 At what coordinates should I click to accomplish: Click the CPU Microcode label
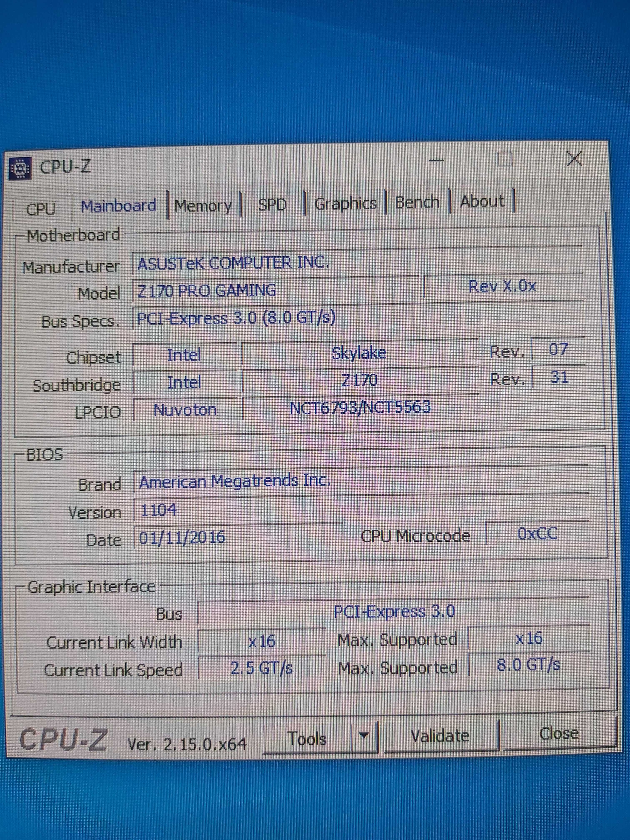(415, 536)
